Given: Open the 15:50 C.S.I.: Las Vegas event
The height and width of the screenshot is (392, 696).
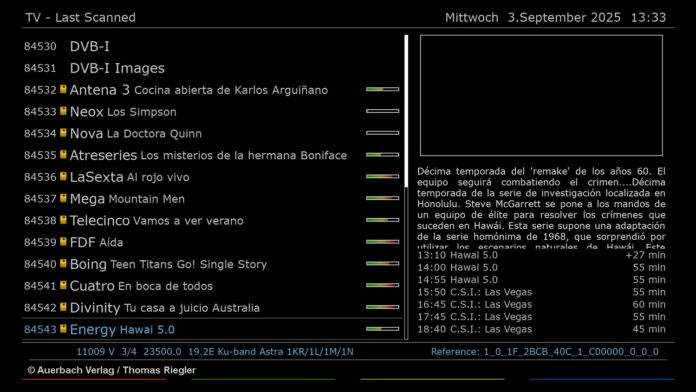Looking at the screenshot, I should pyautogui.click(x=541, y=292).
